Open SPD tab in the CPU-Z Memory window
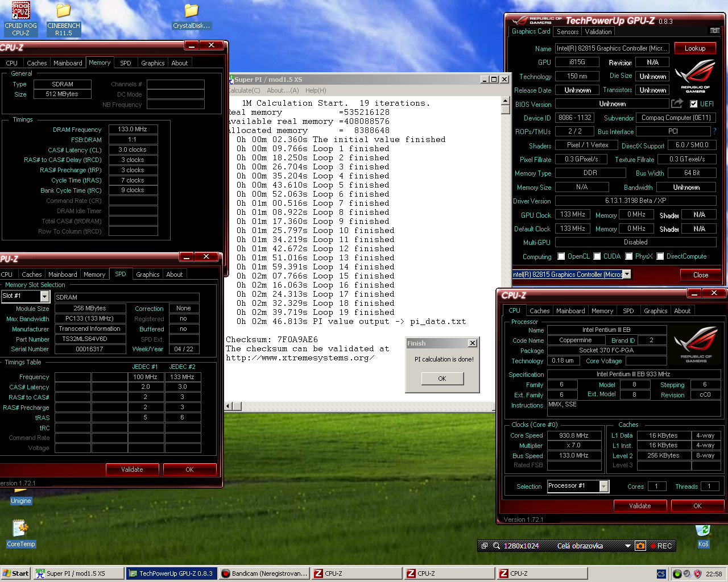This screenshot has height=582, width=728. [x=126, y=63]
